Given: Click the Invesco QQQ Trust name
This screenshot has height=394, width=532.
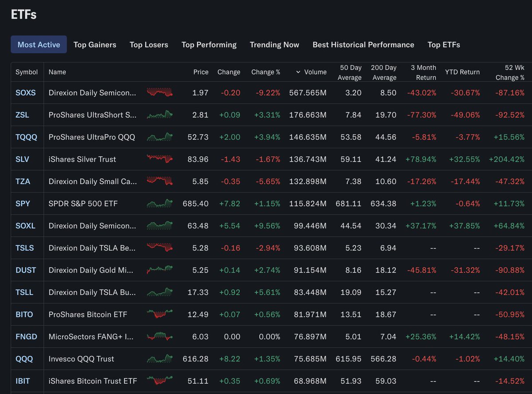Looking at the screenshot, I should pyautogui.click(x=81, y=359).
